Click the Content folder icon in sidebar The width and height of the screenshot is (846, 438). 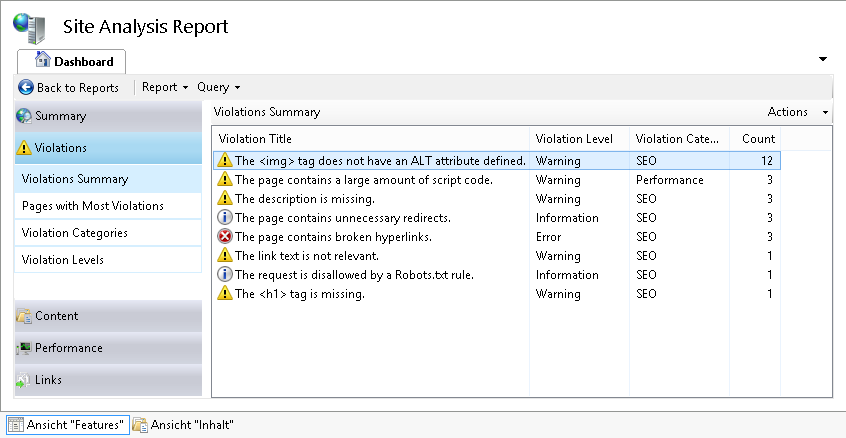24,316
